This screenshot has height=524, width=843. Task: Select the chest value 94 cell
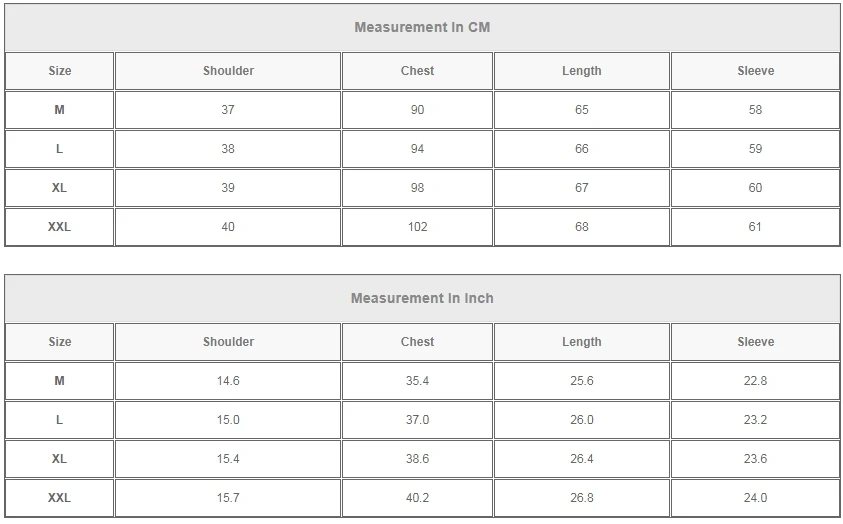click(x=417, y=149)
